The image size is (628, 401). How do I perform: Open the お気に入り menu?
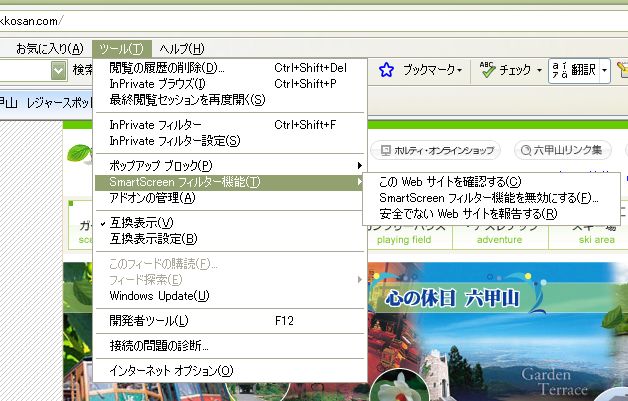49,48
